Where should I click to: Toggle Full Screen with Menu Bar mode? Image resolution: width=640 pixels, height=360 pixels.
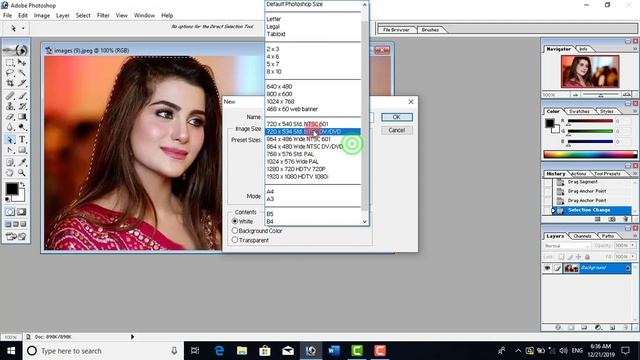coord(16,224)
